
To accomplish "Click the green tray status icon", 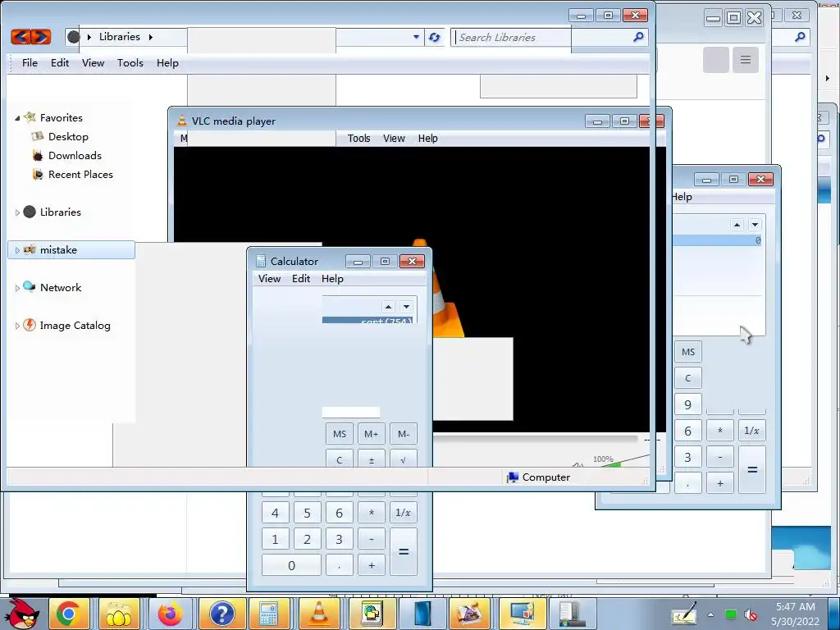I will click(731, 614).
